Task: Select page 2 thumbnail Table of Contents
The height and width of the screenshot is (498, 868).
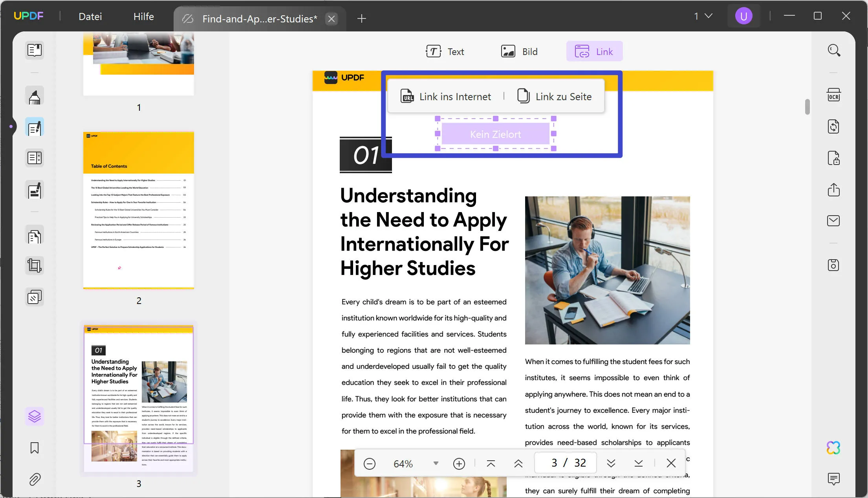Action: point(139,210)
